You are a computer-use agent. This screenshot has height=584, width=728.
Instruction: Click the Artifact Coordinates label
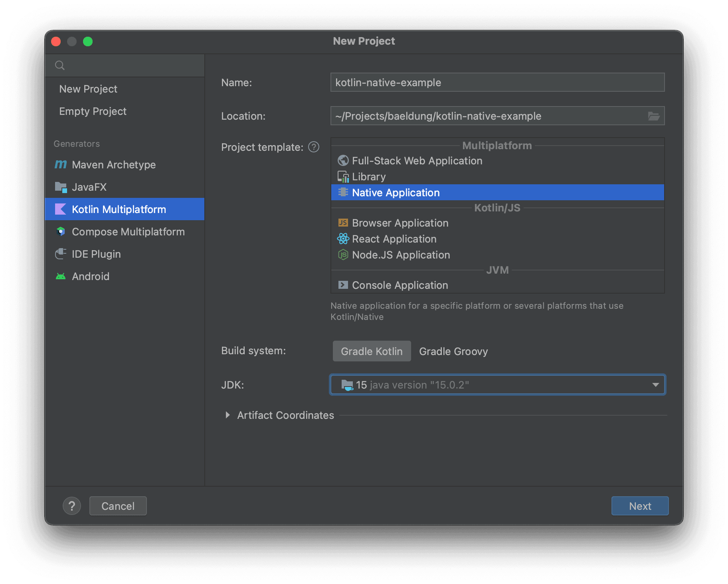tap(285, 415)
